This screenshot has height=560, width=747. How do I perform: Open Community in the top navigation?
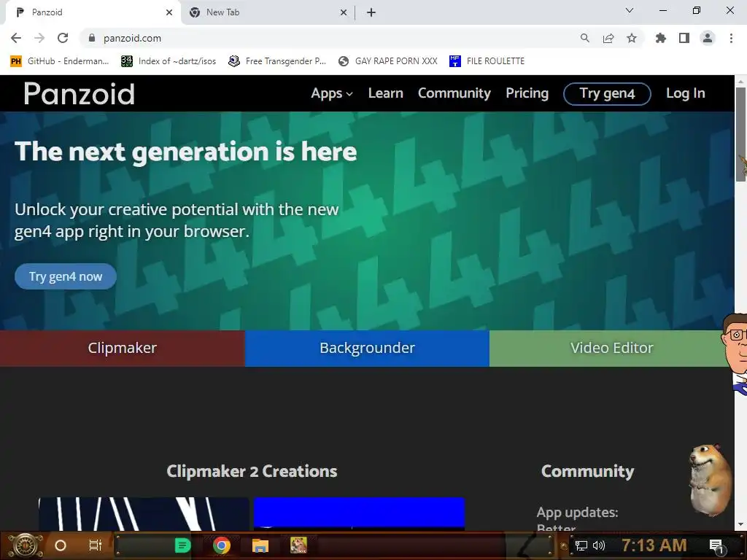454,93
